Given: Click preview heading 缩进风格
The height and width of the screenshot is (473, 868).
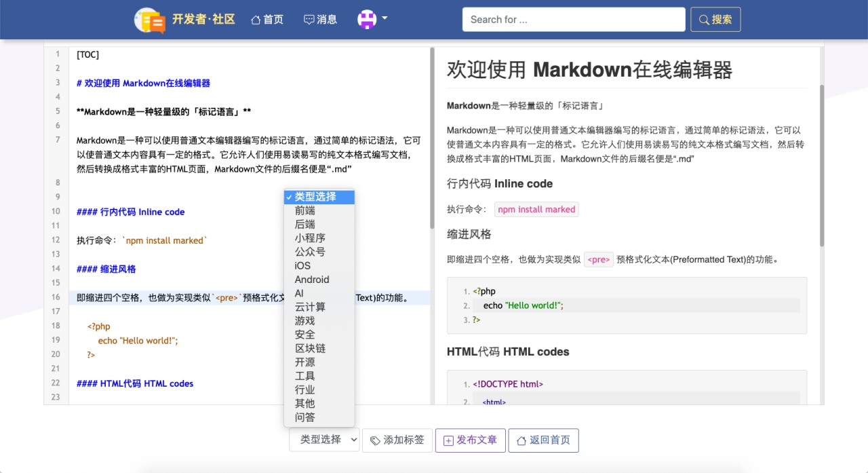Looking at the screenshot, I should pos(469,234).
